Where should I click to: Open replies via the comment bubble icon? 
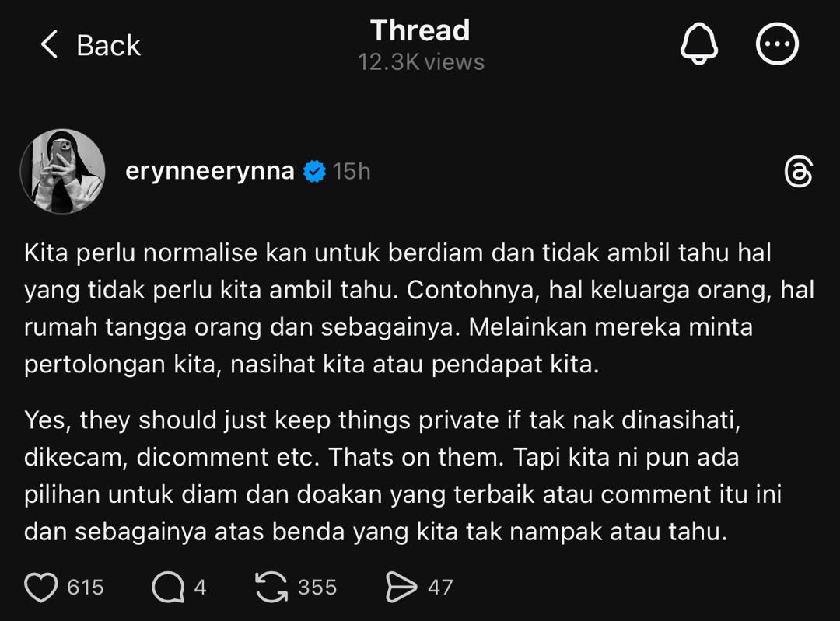168,588
